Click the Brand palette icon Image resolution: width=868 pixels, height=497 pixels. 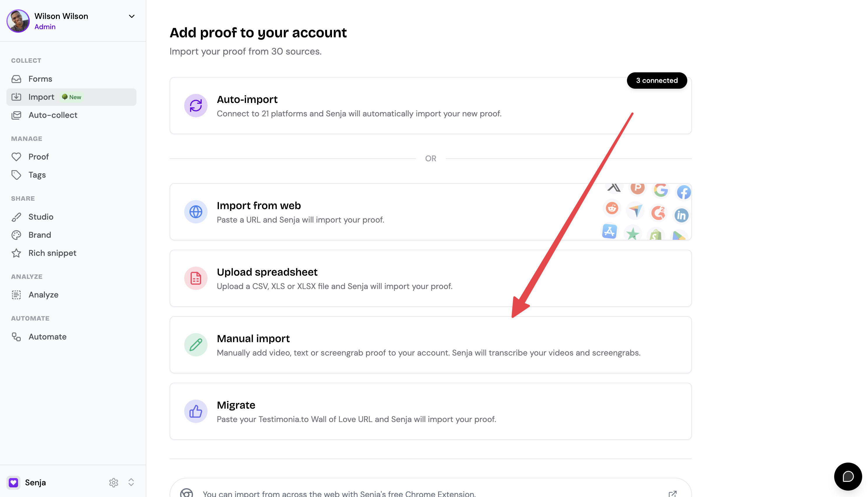[16, 235]
